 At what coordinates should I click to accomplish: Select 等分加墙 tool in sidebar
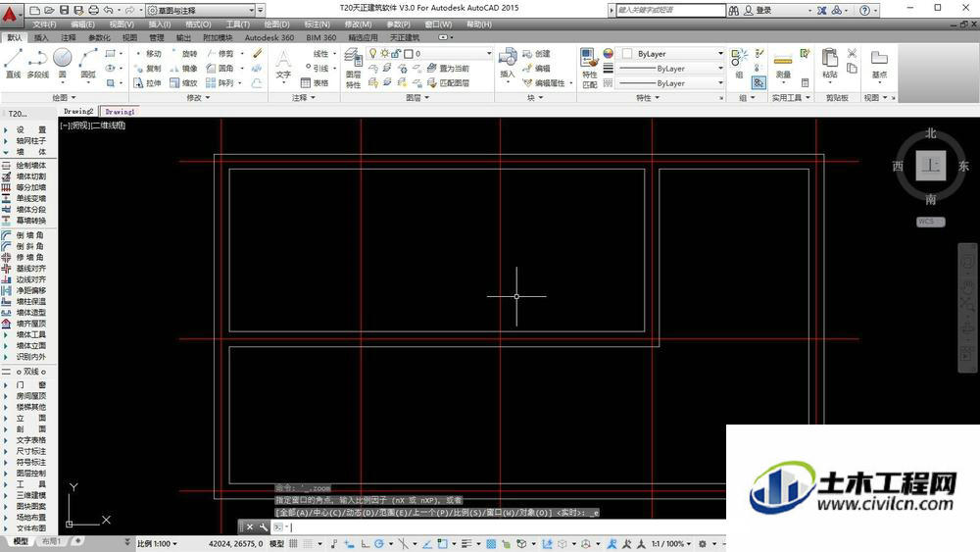click(24, 187)
